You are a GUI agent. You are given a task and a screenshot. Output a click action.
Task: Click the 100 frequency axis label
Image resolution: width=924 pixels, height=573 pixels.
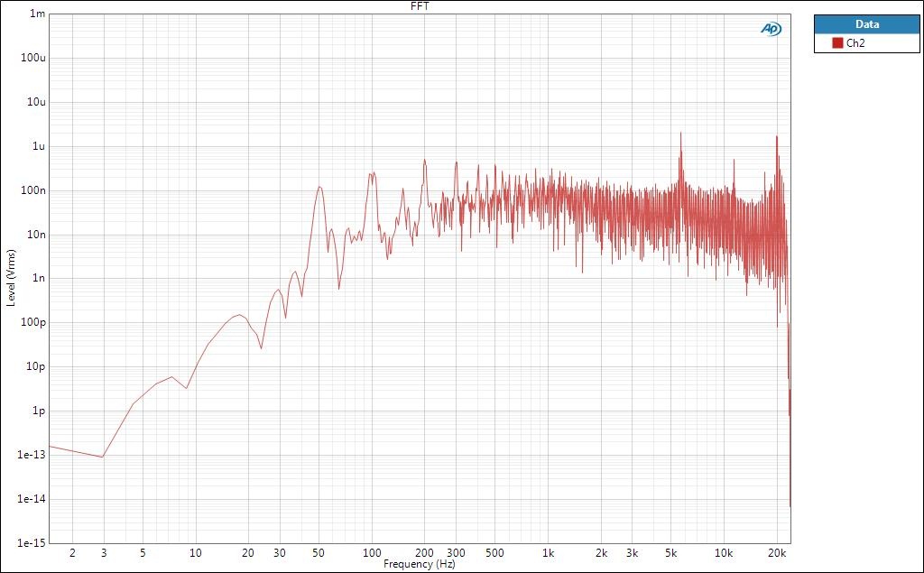click(x=372, y=553)
